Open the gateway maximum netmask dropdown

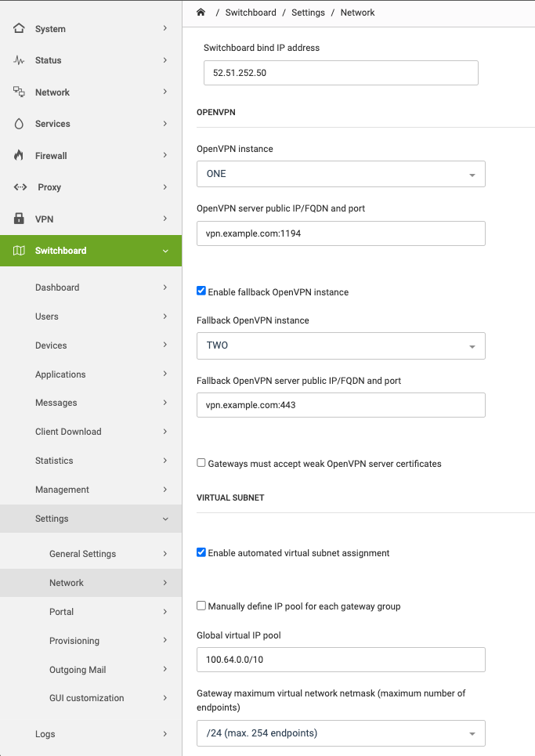click(341, 733)
